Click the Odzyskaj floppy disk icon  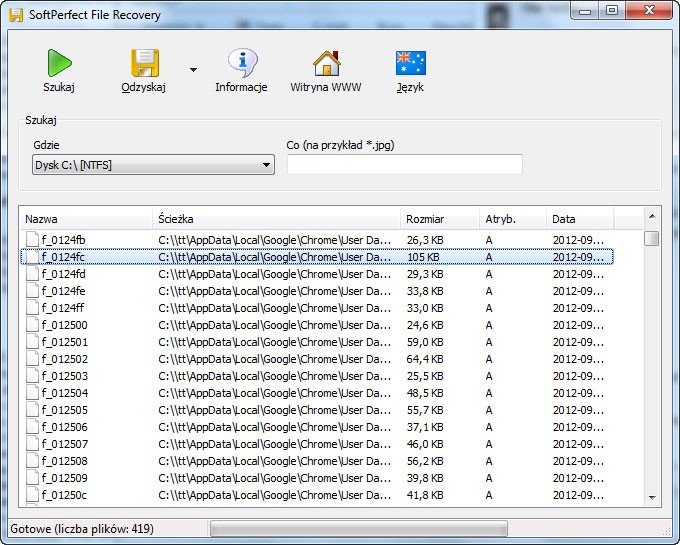point(143,63)
